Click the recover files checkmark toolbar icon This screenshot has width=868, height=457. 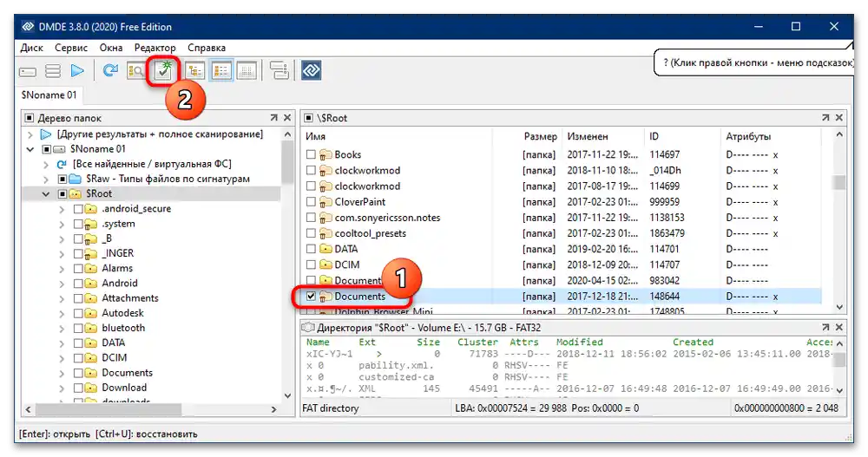coord(163,71)
